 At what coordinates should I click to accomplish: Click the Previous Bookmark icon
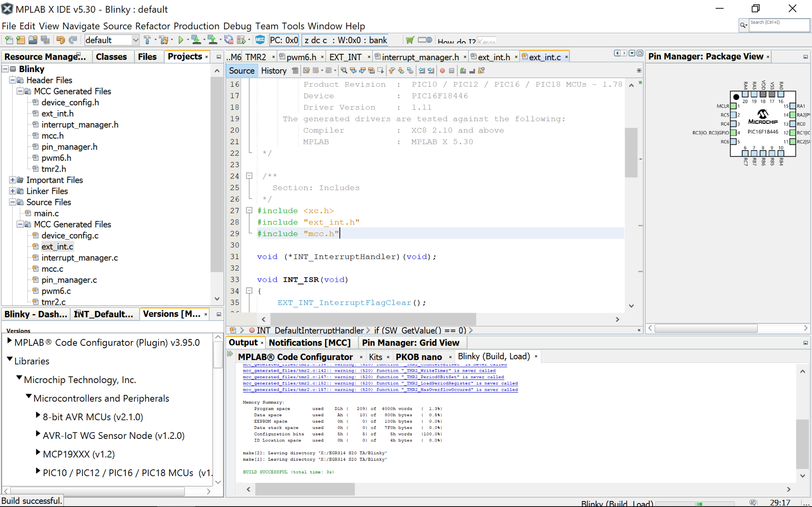coord(392,71)
